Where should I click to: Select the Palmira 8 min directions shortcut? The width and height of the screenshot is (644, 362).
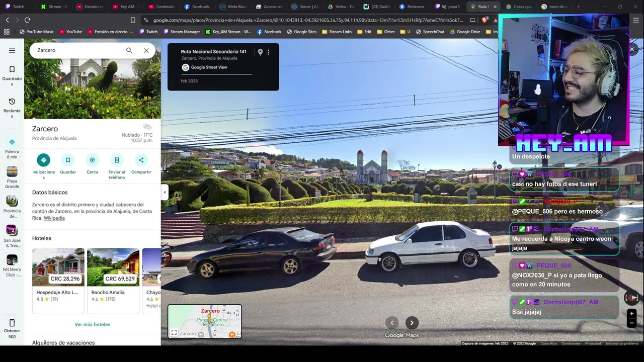coord(12,148)
